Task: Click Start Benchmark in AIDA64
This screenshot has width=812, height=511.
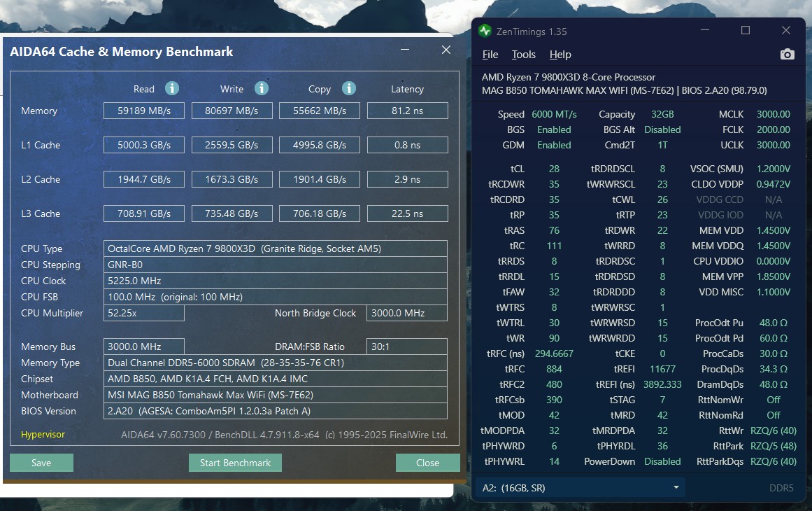Action: (235, 463)
